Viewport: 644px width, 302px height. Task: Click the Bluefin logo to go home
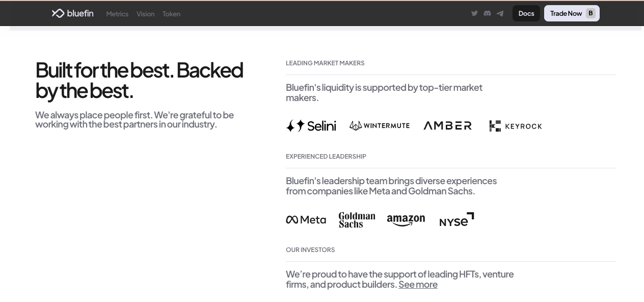point(72,13)
